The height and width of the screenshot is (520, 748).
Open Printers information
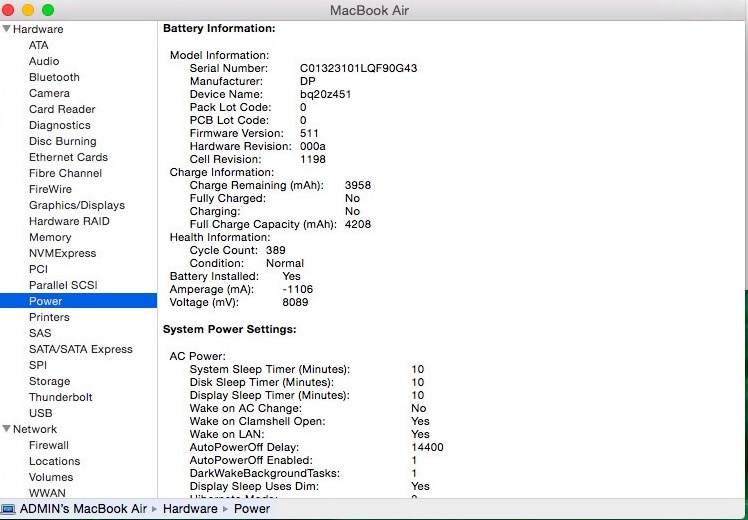point(49,317)
